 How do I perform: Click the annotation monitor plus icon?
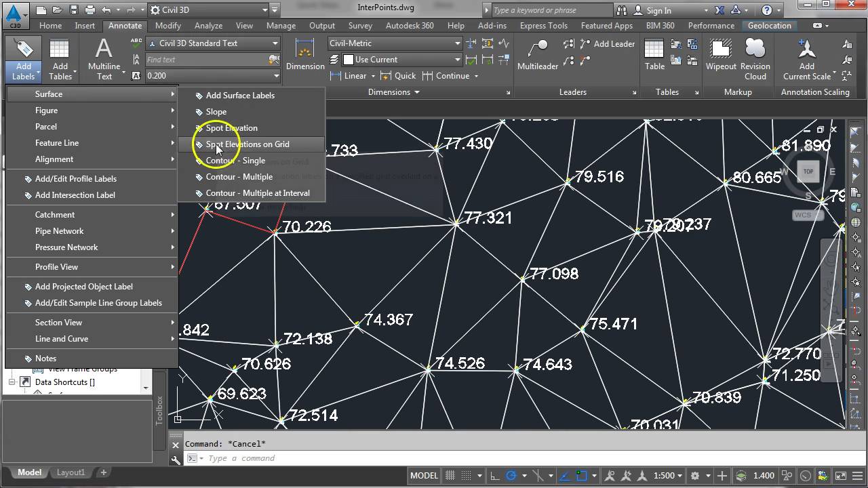click(722, 475)
